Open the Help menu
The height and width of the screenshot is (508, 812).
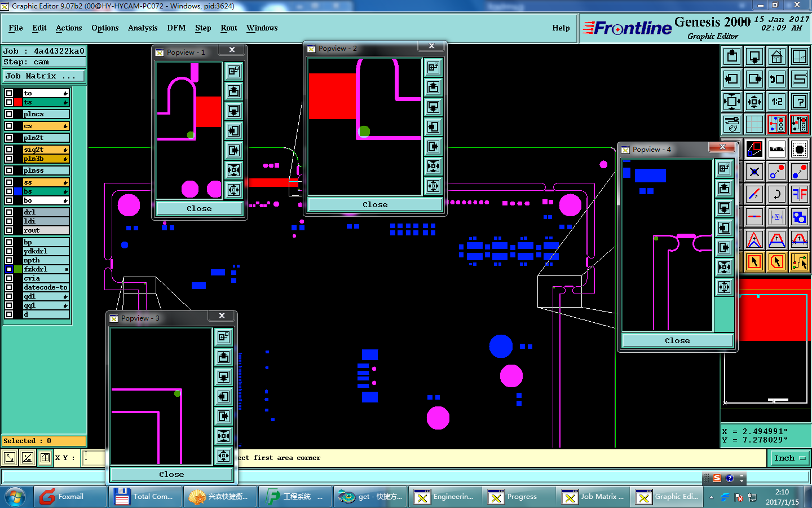tap(561, 28)
